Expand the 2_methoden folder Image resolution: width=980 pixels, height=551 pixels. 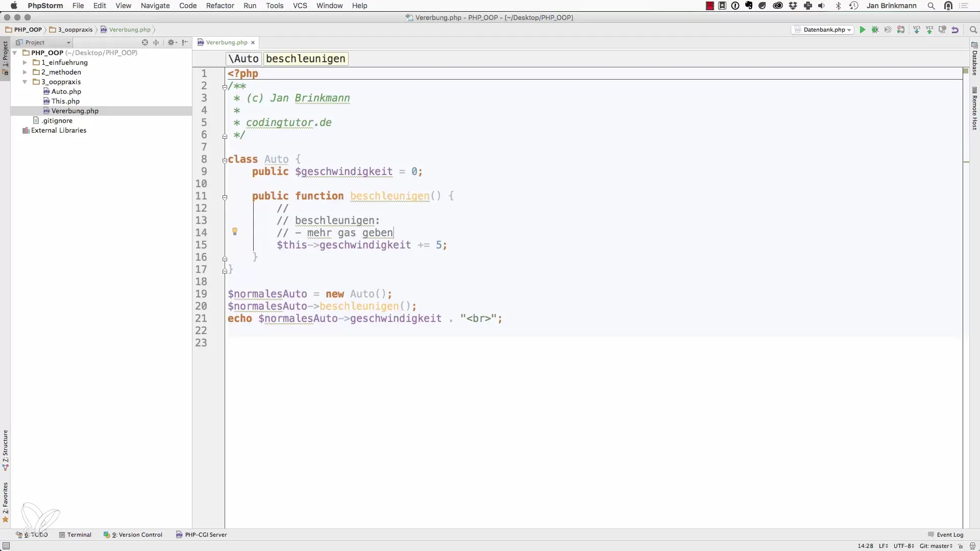click(x=24, y=72)
